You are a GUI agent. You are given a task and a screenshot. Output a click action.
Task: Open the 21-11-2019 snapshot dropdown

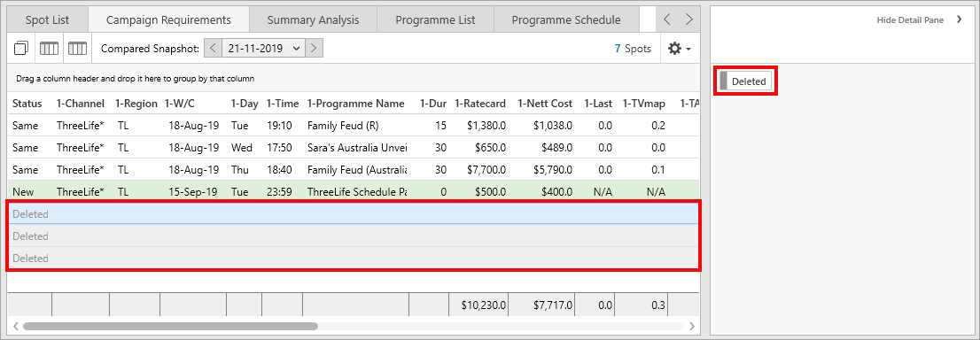(x=264, y=48)
